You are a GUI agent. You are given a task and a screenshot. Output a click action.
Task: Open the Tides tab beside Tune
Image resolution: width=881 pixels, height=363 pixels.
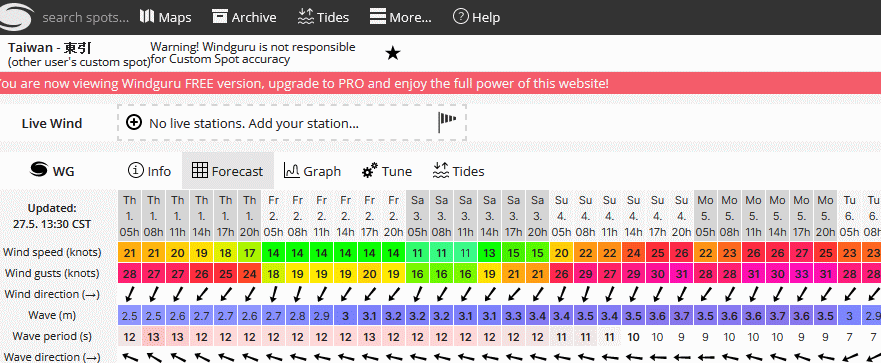[458, 171]
